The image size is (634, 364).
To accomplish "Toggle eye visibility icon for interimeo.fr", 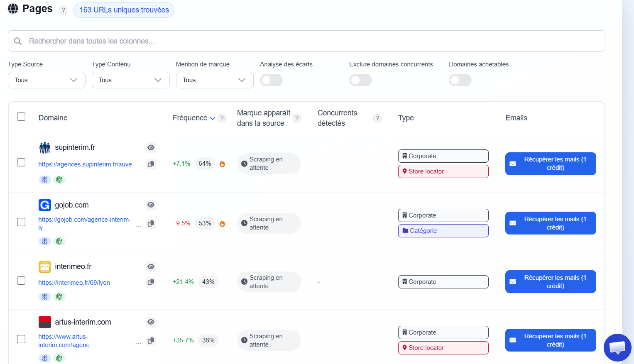I will [151, 267].
